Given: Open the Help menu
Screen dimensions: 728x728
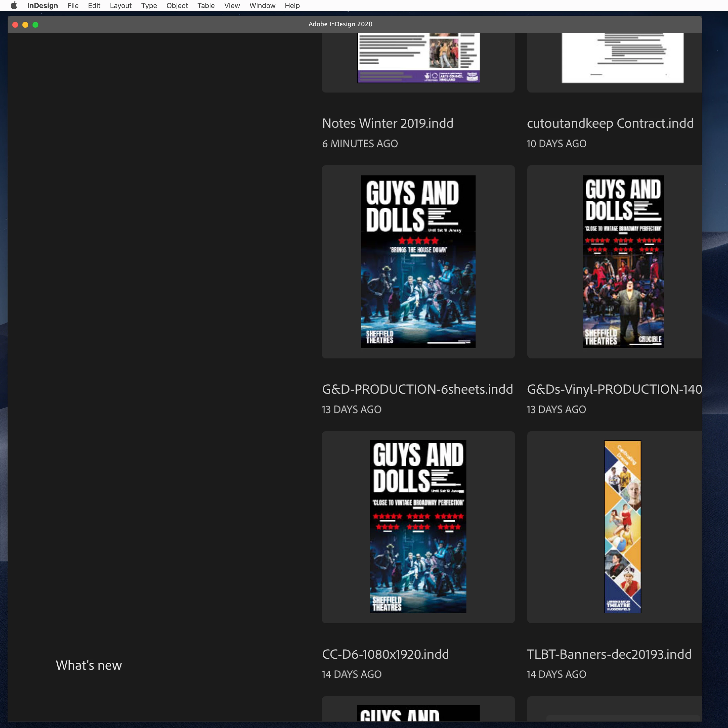Looking at the screenshot, I should 292,6.
